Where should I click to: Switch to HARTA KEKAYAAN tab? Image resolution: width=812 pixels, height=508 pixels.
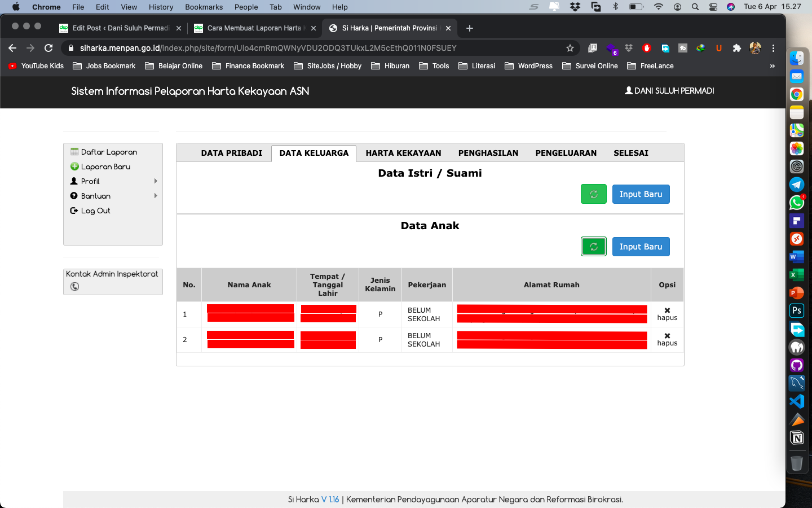coord(403,153)
